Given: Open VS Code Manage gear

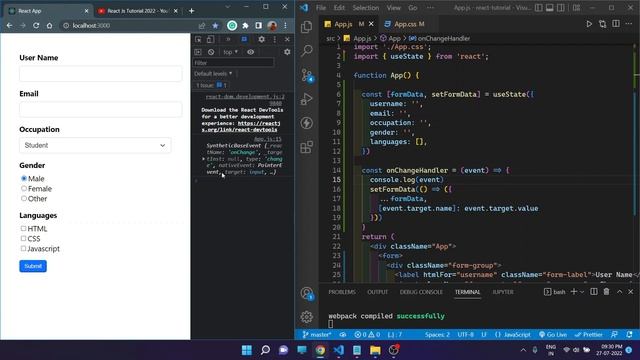Looking at the screenshot, I should (307, 316).
